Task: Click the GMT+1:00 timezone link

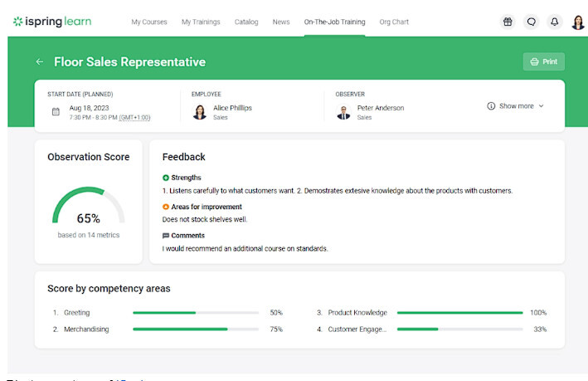Action: [x=134, y=118]
